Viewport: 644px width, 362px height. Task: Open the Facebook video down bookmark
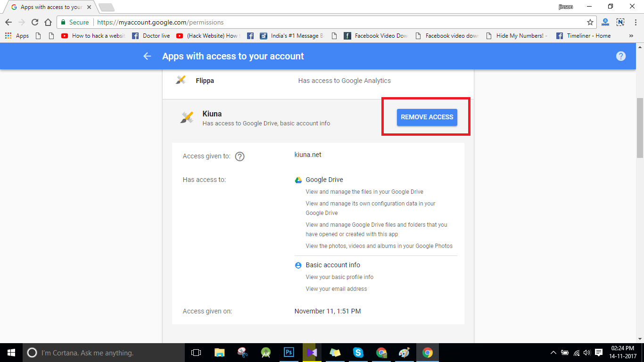click(x=447, y=36)
